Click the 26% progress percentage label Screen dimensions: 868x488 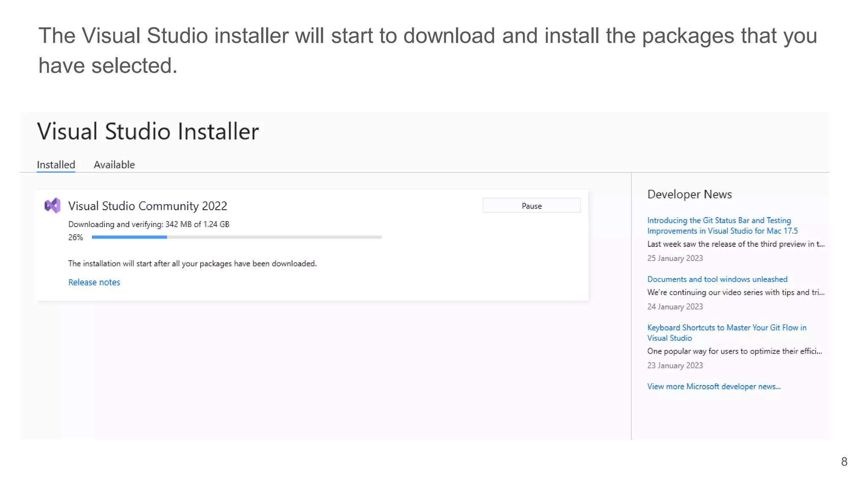click(x=75, y=237)
